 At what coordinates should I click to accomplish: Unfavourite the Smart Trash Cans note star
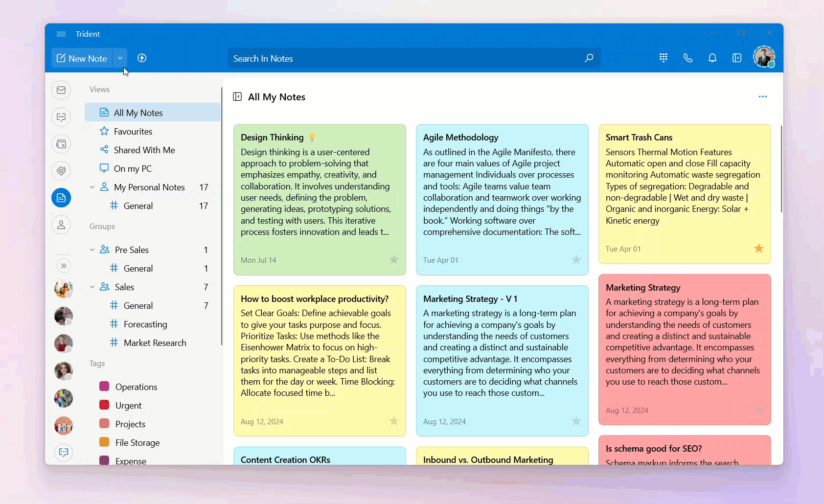tap(759, 249)
